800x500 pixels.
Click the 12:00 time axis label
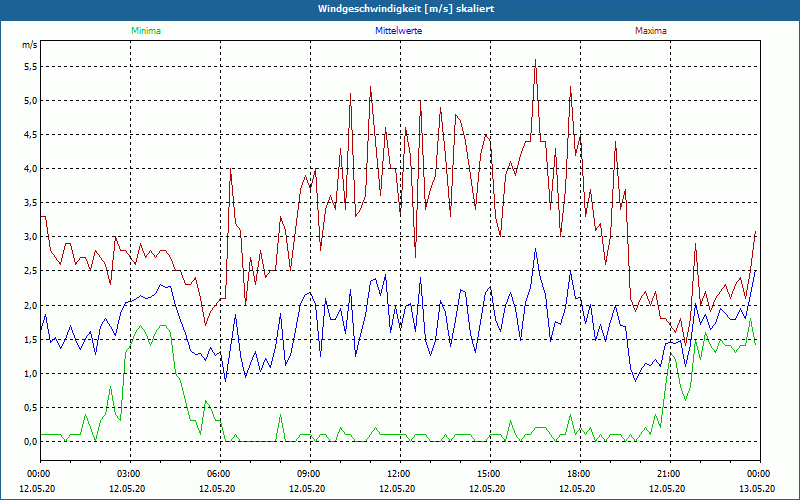pyautogui.click(x=399, y=473)
